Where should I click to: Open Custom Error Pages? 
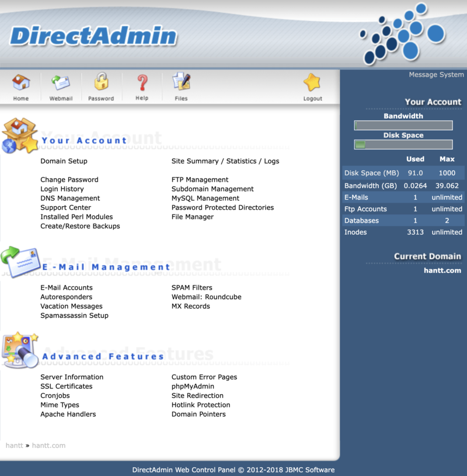[x=204, y=377]
